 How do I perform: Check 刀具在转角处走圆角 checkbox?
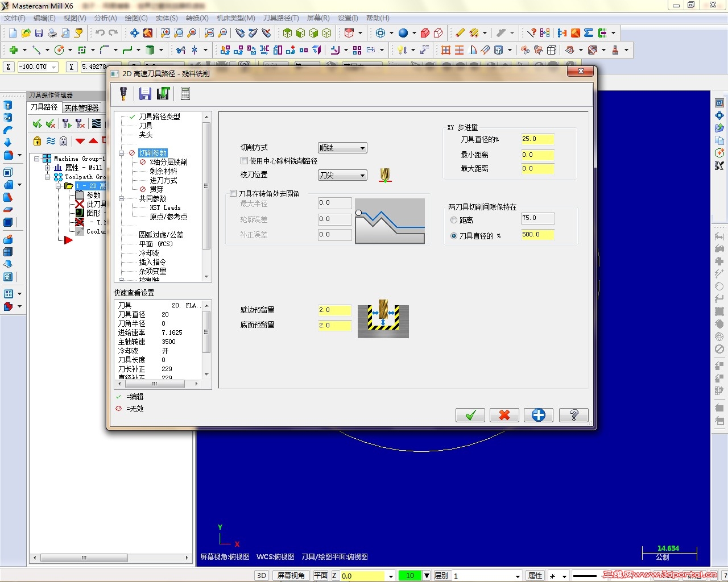click(233, 193)
